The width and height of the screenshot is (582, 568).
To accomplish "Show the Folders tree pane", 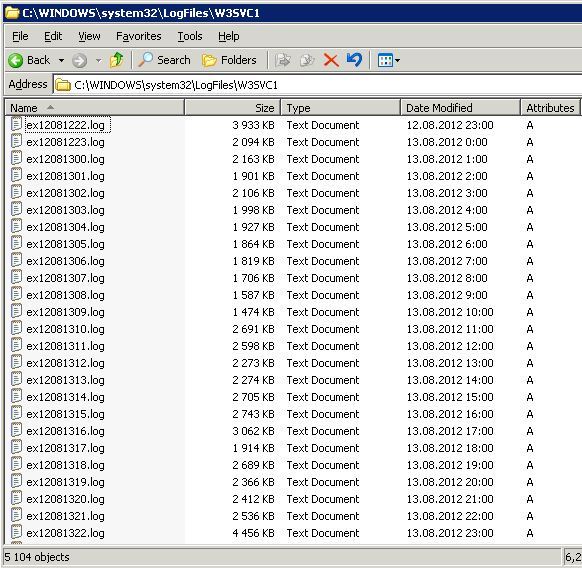I will point(229,60).
